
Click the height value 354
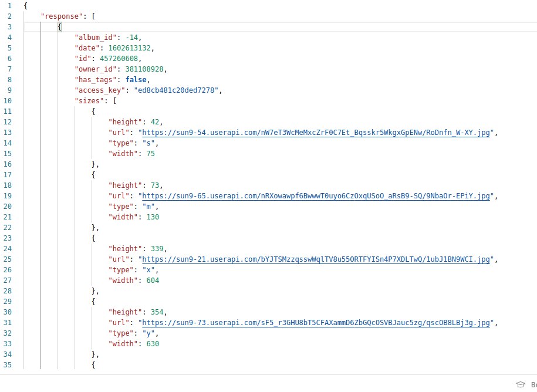click(x=157, y=312)
